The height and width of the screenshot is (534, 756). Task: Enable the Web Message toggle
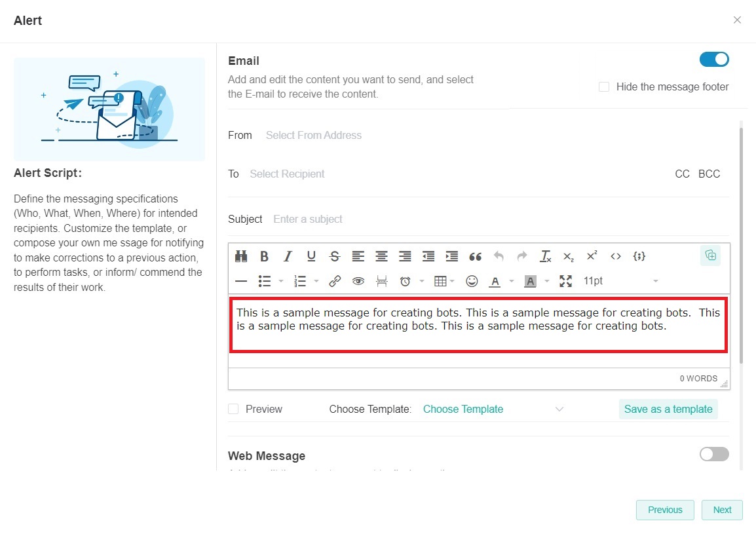713,454
